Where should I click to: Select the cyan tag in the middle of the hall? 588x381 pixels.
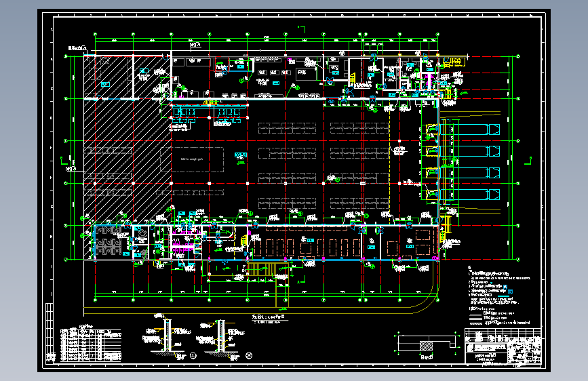pyautogui.click(x=241, y=155)
